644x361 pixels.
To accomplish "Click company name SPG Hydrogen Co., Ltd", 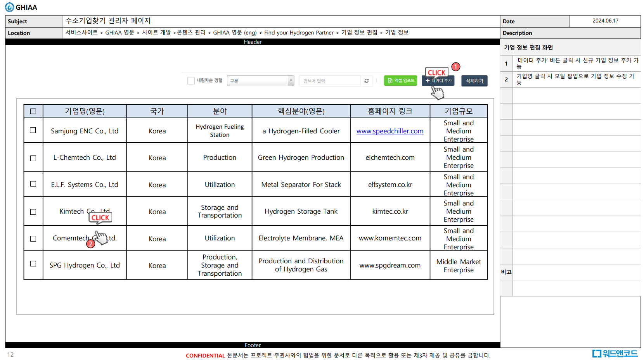I will 85,265.
